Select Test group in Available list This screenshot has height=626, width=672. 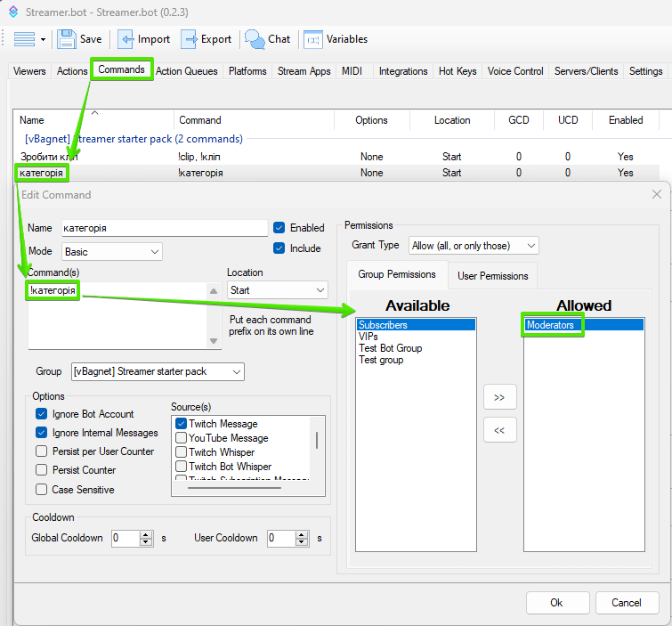[416, 360]
